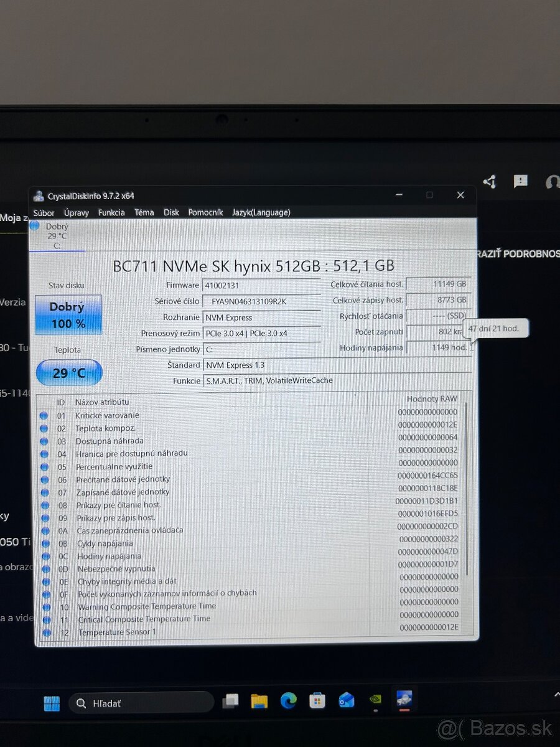Click the status indicator next to Teplota kompoz.
The height and width of the screenshot is (747, 560).
(x=45, y=428)
